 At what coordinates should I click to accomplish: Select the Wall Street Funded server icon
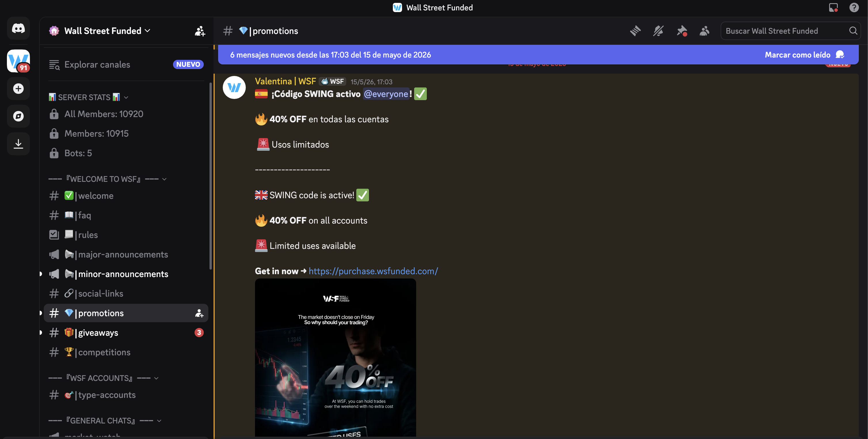[18, 61]
